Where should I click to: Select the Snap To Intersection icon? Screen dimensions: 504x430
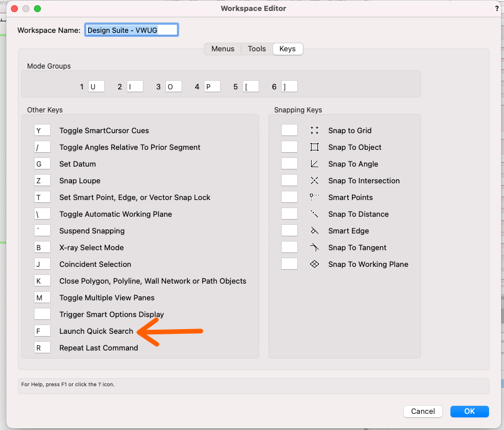314,180
